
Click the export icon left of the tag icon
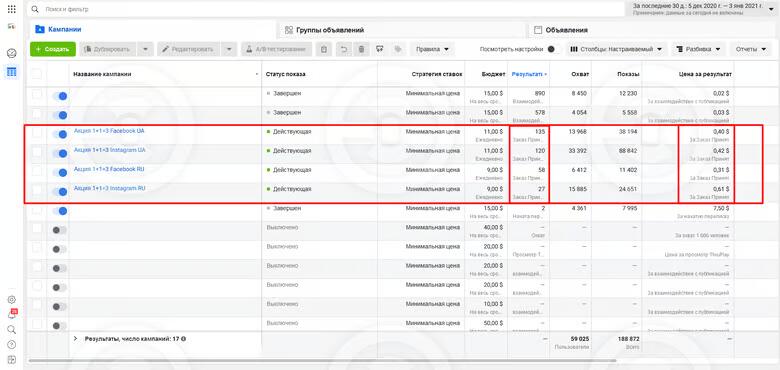(x=380, y=49)
